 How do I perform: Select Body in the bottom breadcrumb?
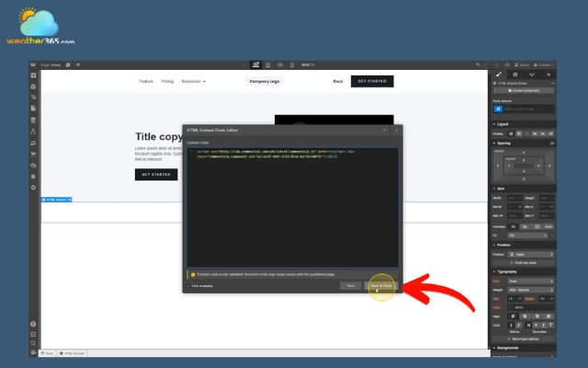coord(47,353)
